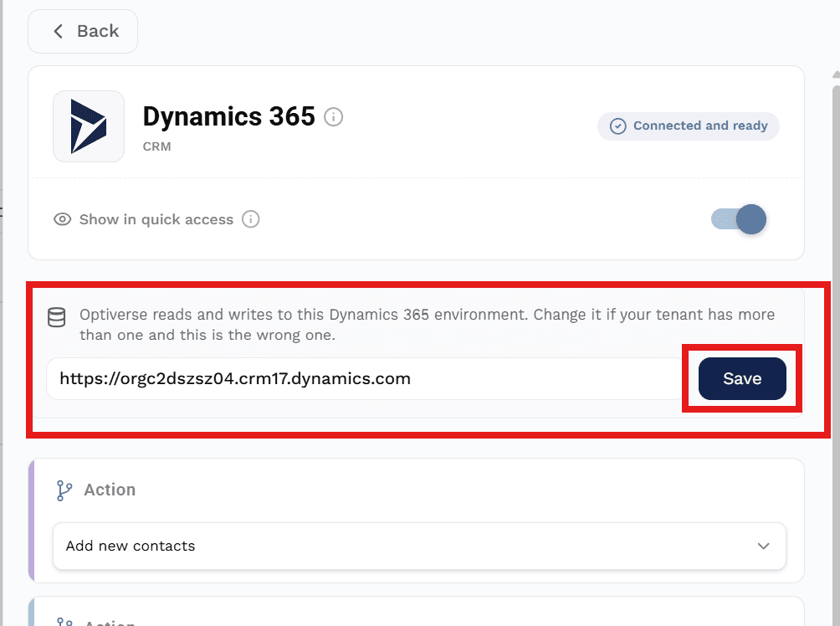Click the database icon near environment description
Image resolution: width=840 pixels, height=626 pixels.
[x=56, y=317]
